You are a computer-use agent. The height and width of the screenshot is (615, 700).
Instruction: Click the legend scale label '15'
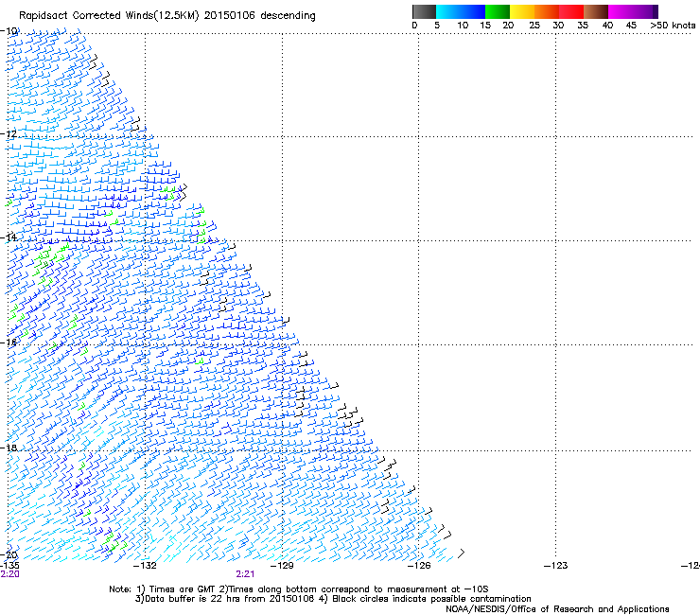(x=485, y=26)
